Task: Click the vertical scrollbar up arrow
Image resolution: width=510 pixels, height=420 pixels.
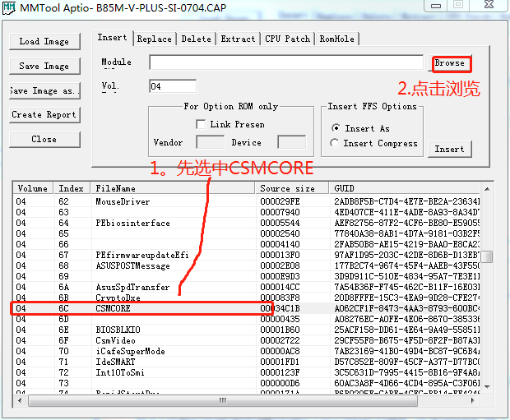Action: click(x=487, y=189)
